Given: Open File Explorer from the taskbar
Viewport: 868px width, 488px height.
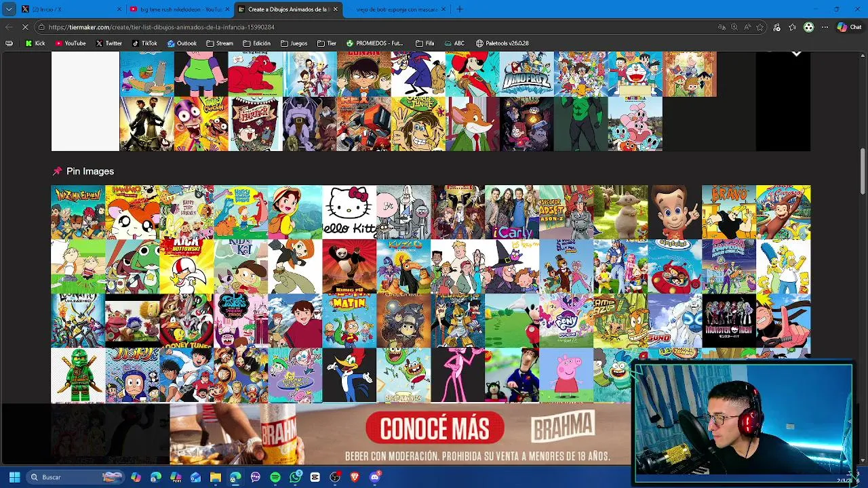Looking at the screenshot, I should point(215,477).
